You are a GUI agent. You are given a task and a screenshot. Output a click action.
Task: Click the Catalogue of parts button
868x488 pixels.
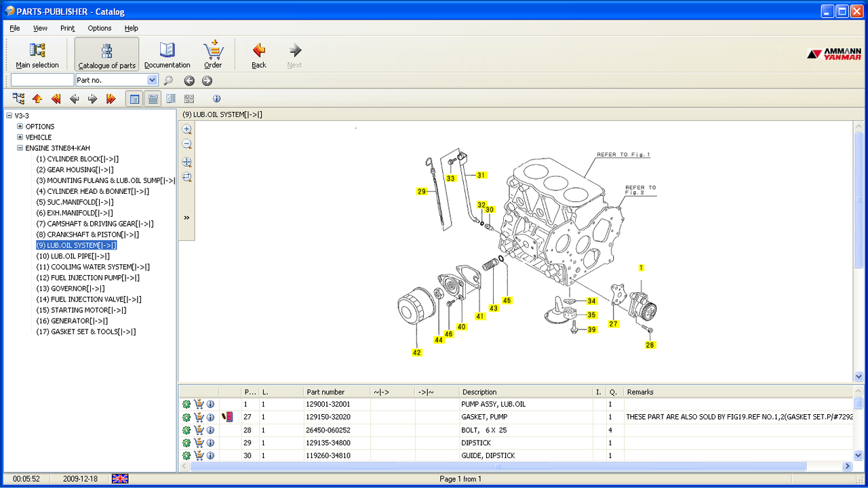[106, 55]
